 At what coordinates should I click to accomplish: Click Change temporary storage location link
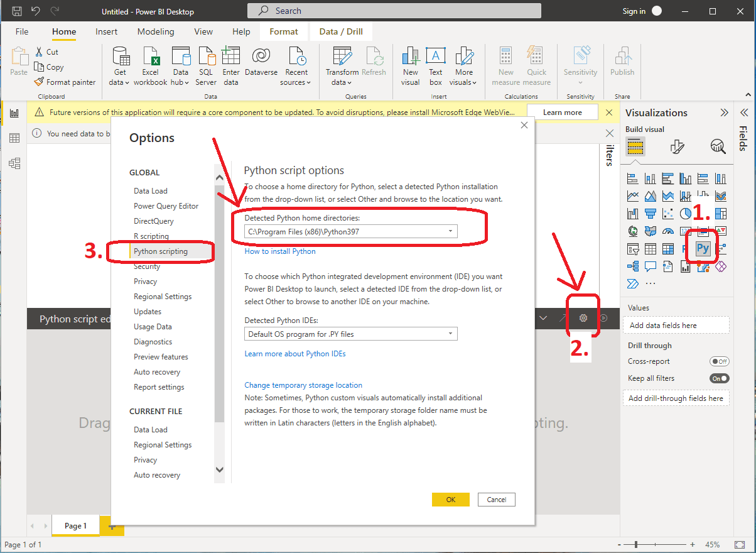(x=303, y=385)
